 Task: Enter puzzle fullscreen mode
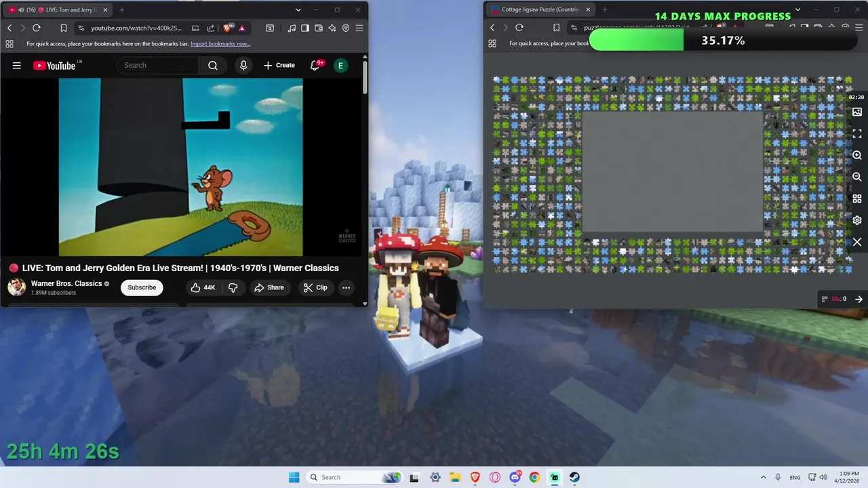point(857,134)
